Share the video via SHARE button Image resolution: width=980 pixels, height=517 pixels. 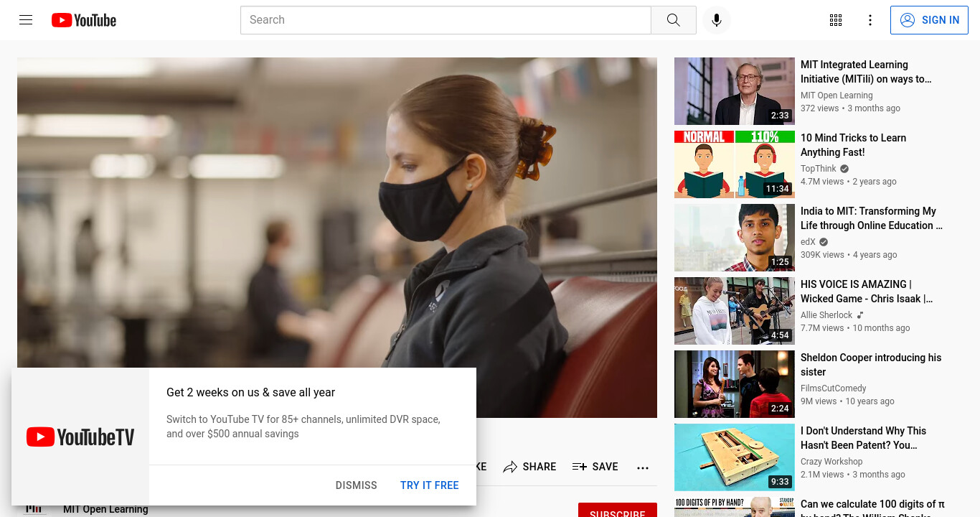click(529, 467)
